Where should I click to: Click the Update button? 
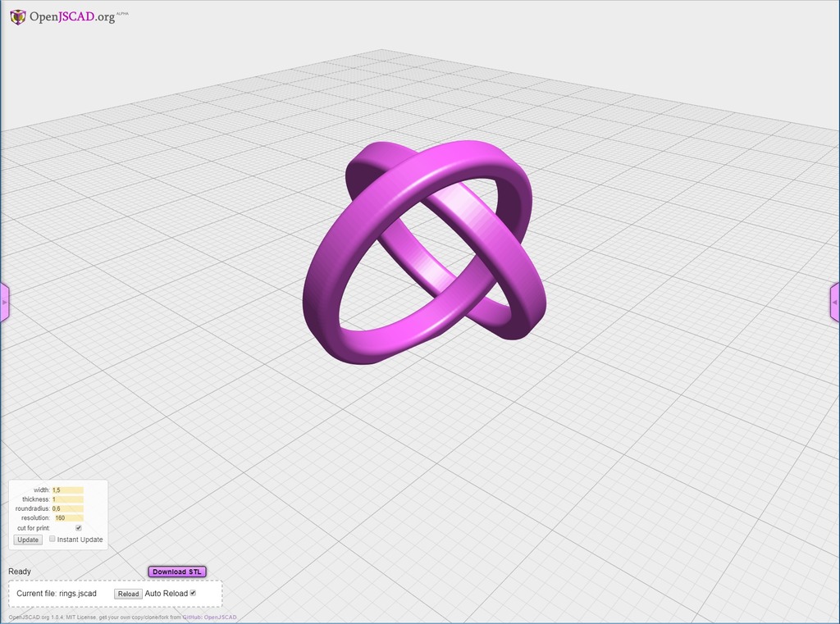pos(28,540)
